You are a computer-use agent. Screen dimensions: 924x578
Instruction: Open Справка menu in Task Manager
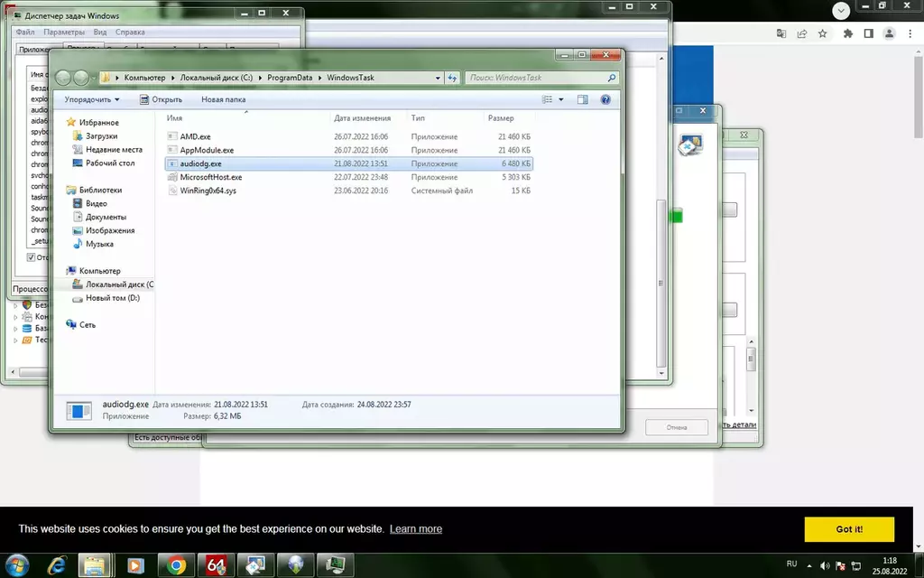[130, 32]
